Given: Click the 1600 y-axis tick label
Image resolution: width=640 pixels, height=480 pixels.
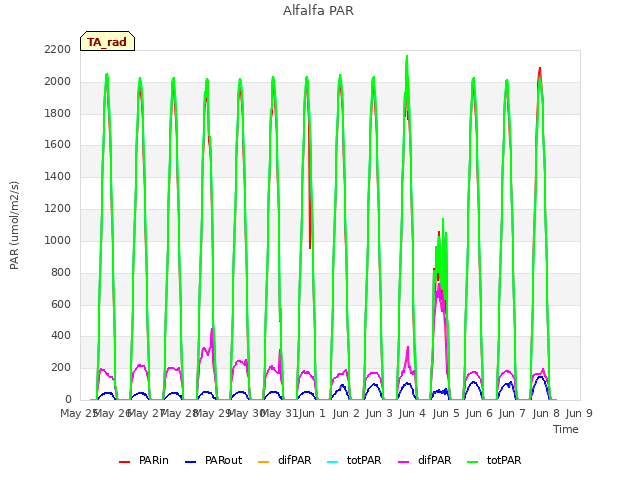Looking at the screenshot, I should tap(58, 145).
